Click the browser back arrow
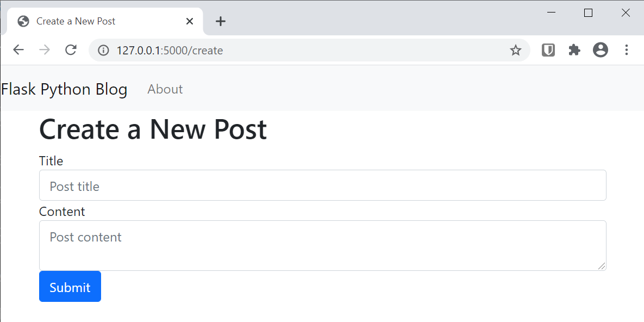 point(18,50)
